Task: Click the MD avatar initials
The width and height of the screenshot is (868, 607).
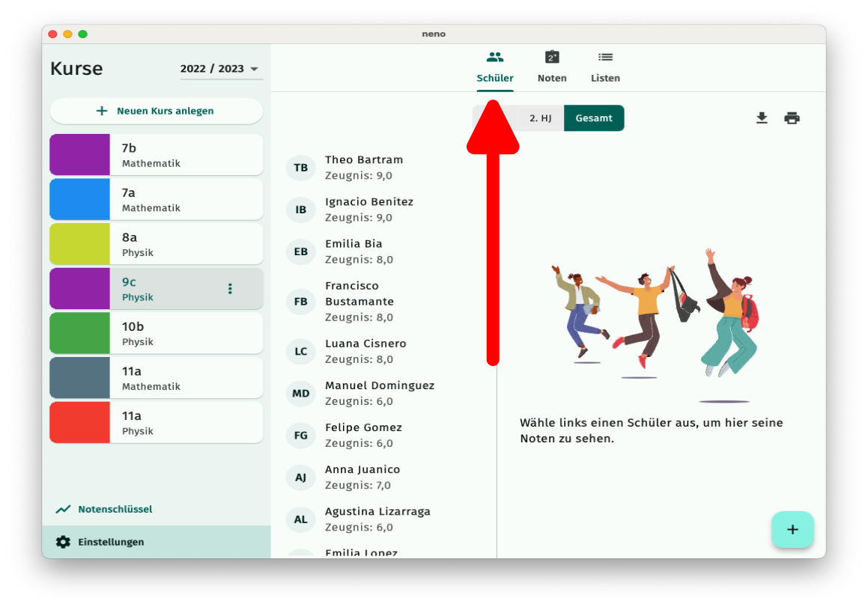Action: (x=300, y=394)
